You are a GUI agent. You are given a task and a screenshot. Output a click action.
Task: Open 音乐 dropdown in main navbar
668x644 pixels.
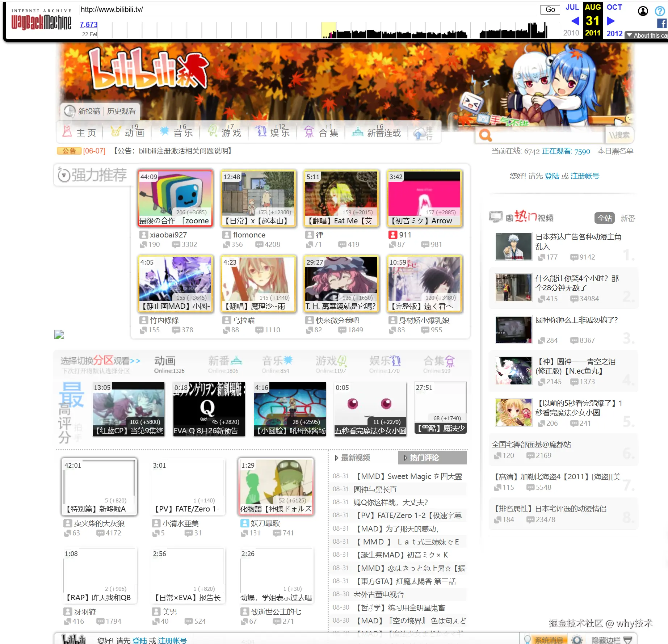[x=176, y=132]
